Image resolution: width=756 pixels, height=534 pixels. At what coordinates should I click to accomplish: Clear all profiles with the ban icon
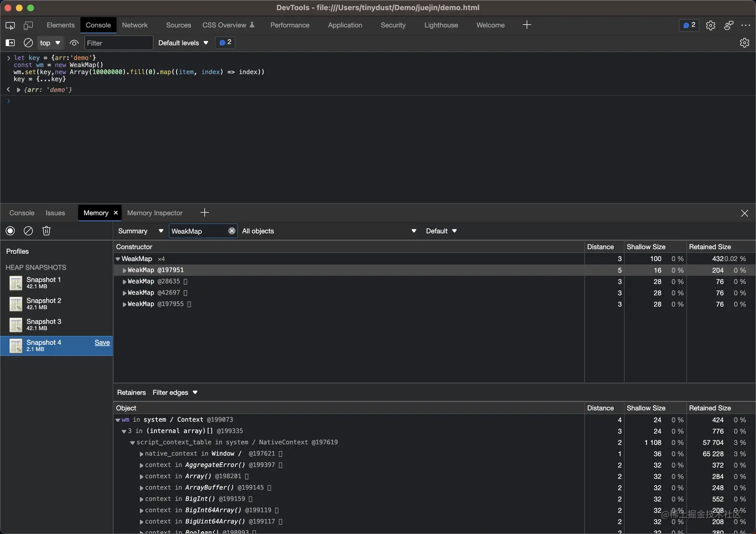[28, 231]
